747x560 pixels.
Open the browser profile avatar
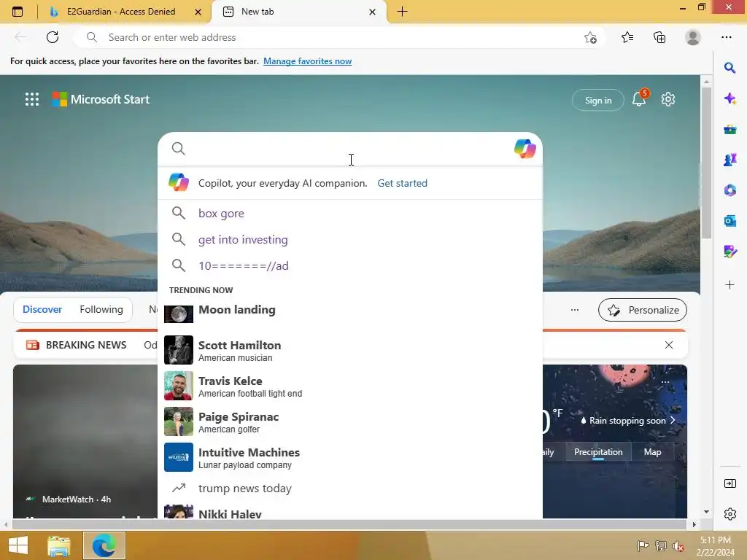click(x=693, y=37)
